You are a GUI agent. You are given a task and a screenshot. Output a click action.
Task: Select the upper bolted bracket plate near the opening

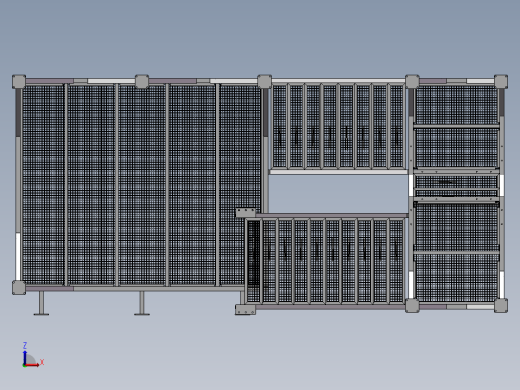pyautogui.click(x=246, y=213)
